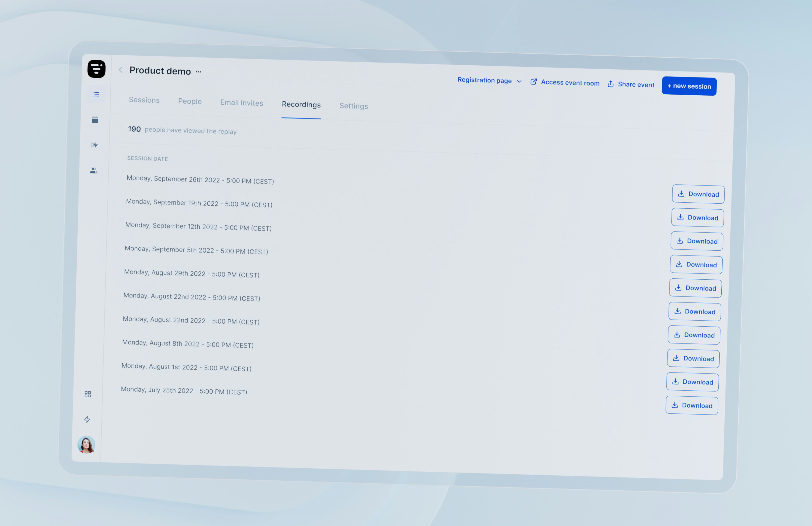Click the Livestorm logo icon

click(96, 69)
